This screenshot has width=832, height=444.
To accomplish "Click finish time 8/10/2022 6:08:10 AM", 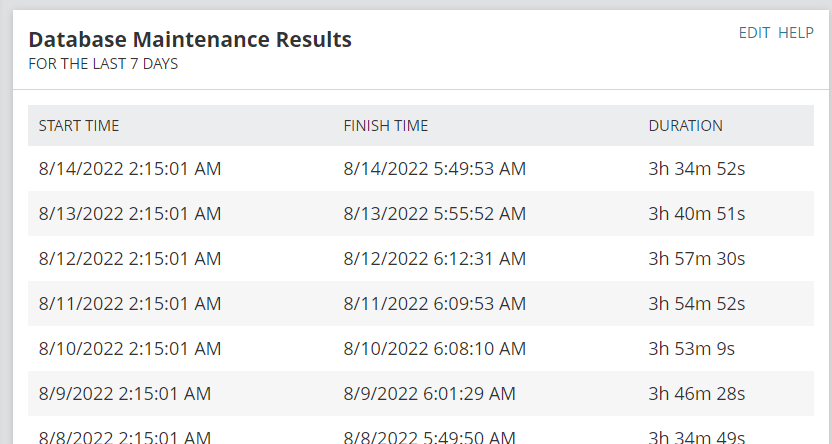I will (x=435, y=349).
